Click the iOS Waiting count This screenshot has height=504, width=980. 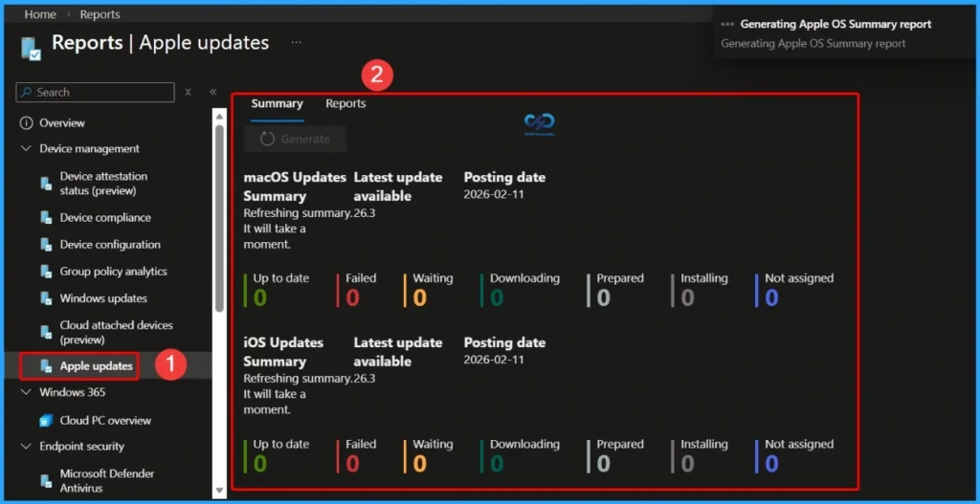(x=419, y=464)
